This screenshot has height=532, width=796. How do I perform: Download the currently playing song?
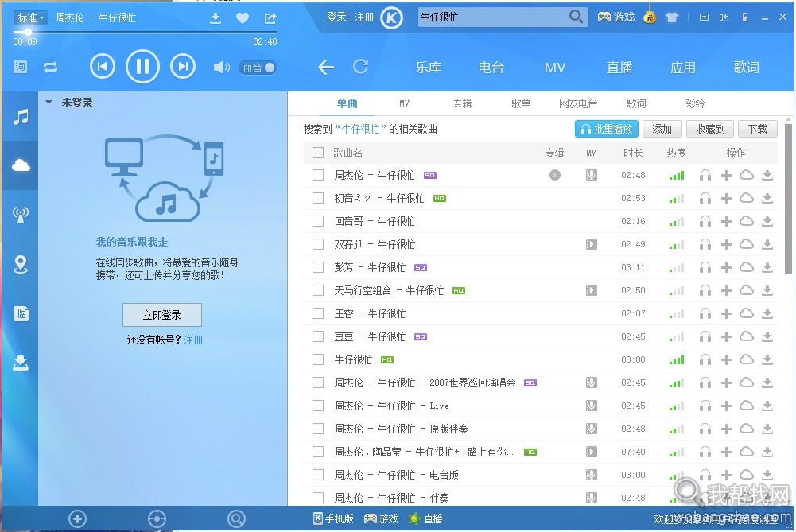(x=216, y=18)
